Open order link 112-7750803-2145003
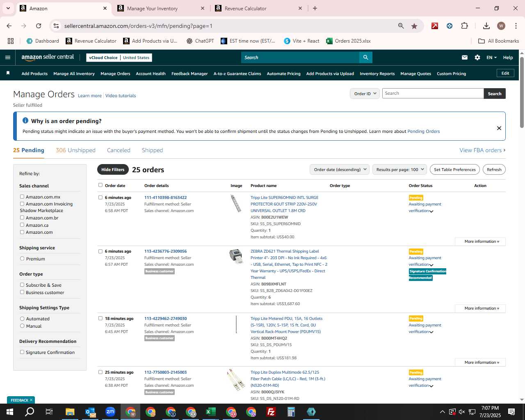Viewport: 525px width, 420px height. (165, 372)
